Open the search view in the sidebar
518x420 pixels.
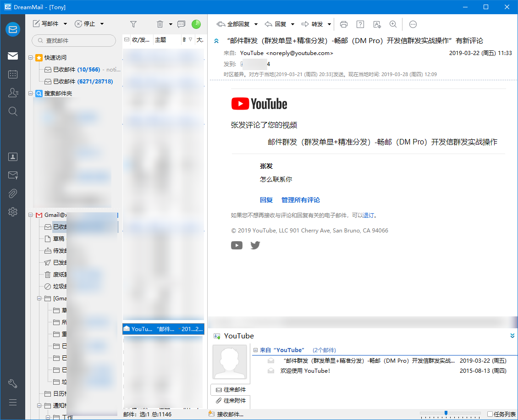coord(13,111)
